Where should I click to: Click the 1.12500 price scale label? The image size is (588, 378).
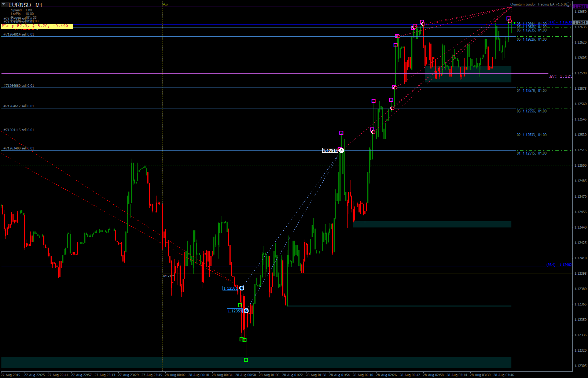pos(580,166)
